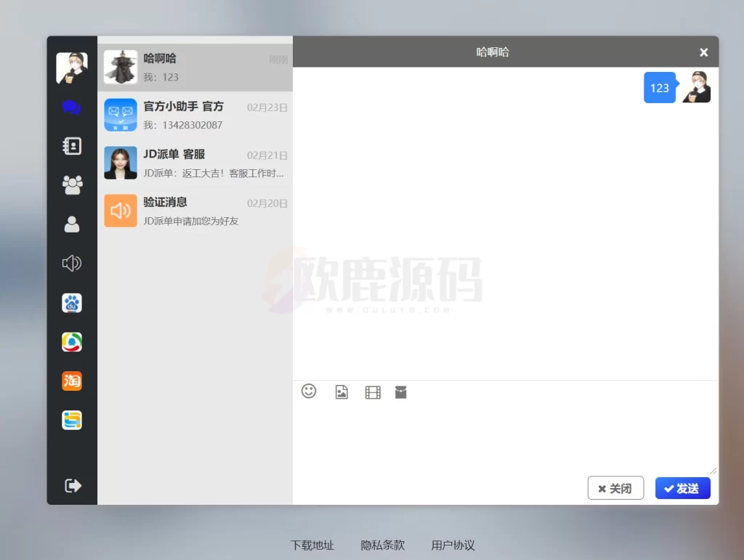Open the address book icon
Image resolution: width=744 pixels, height=560 pixels.
click(x=71, y=145)
